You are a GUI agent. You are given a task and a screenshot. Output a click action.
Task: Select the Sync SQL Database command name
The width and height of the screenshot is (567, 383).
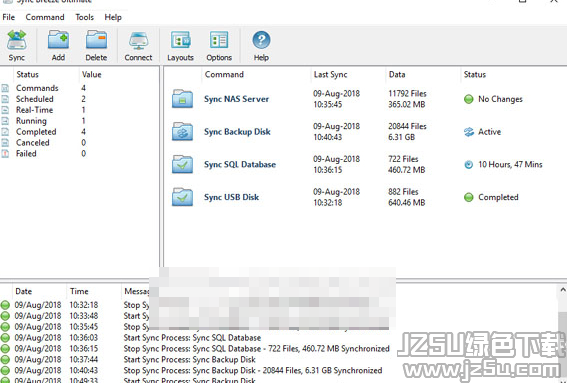click(240, 164)
